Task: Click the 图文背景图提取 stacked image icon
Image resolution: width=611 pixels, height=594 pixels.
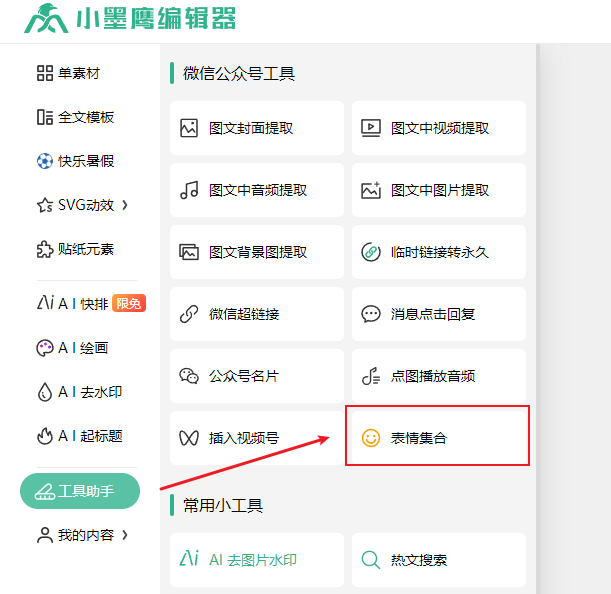Action: point(189,252)
